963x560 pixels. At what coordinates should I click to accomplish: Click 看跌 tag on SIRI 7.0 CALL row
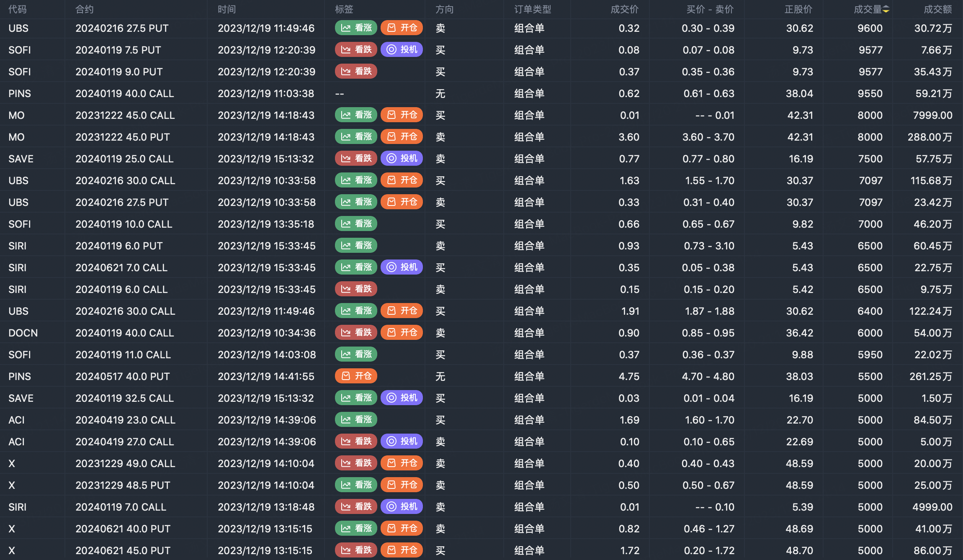[x=356, y=507]
